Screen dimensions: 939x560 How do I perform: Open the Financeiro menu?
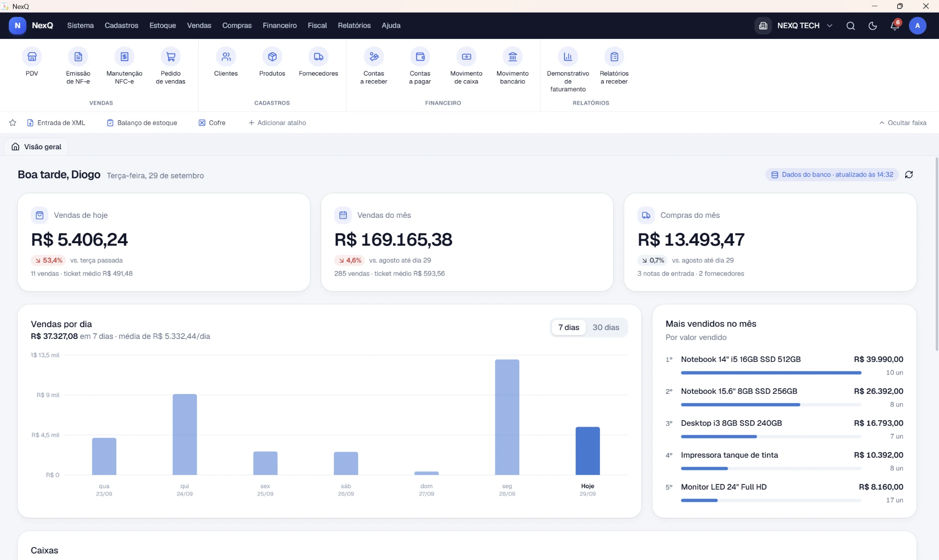coord(280,26)
